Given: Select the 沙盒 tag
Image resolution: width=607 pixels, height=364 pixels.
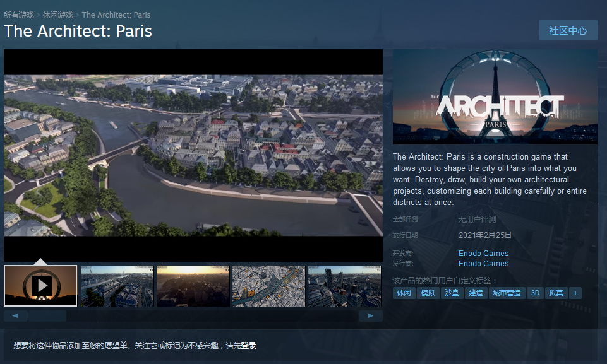Looking at the screenshot, I should tap(452, 293).
